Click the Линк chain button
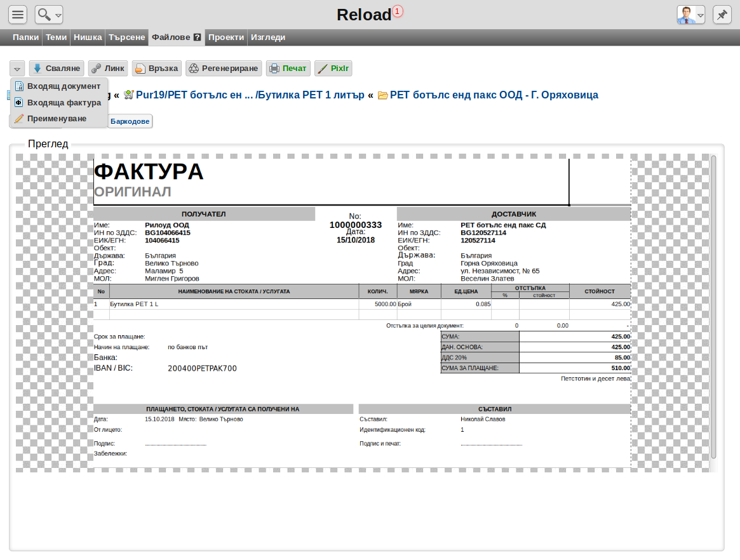 coord(108,69)
